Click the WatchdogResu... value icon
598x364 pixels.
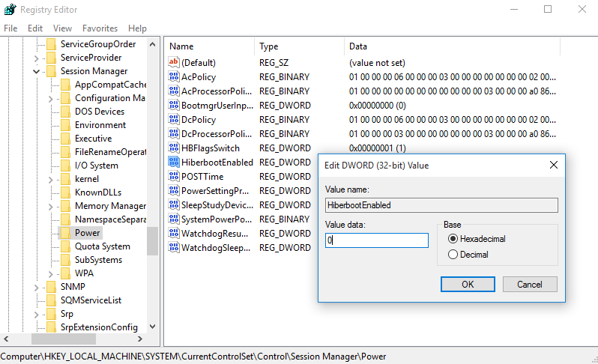point(174,233)
